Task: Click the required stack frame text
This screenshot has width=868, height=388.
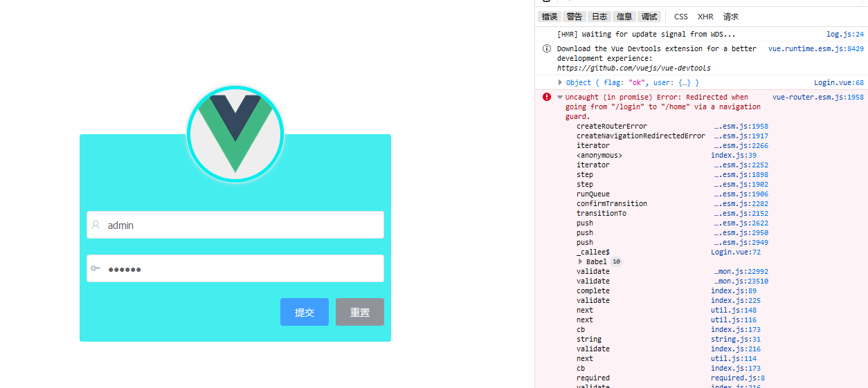Action: tap(593, 378)
